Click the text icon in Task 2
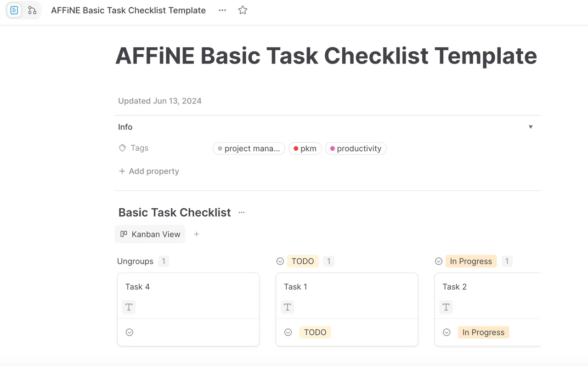The width and height of the screenshot is (588, 366). [x=446, y=307]
